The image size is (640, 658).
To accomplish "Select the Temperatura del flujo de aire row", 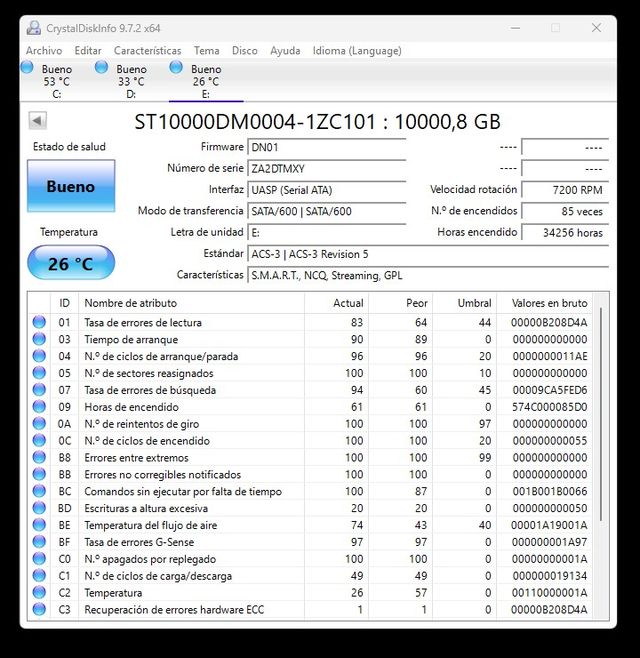I will (x=310, y=525).
